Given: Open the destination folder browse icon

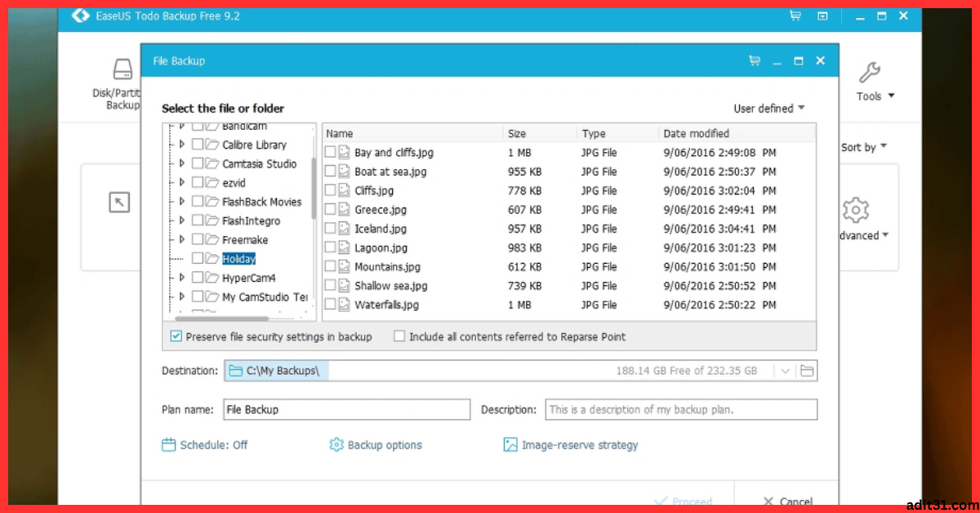Looking at the screenshot, I should click(807, 370).
